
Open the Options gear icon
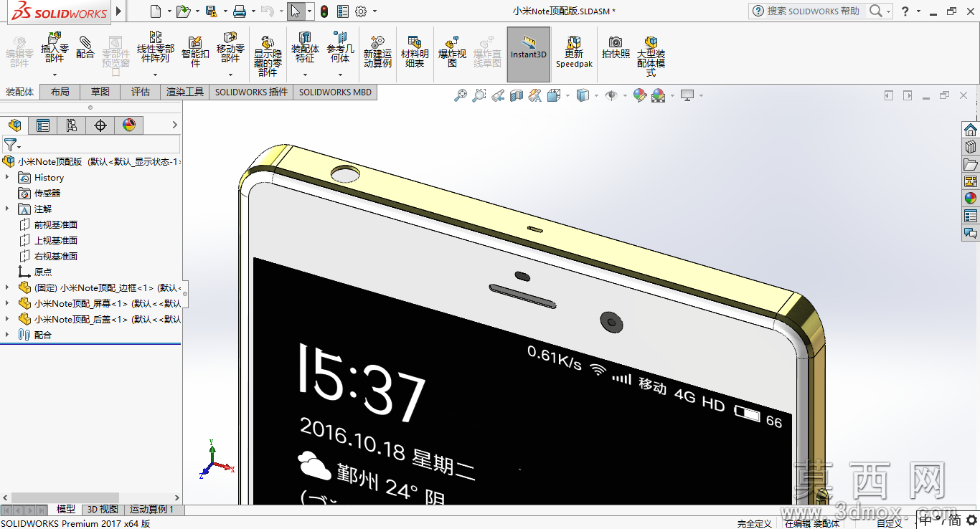tap(361, 11)
